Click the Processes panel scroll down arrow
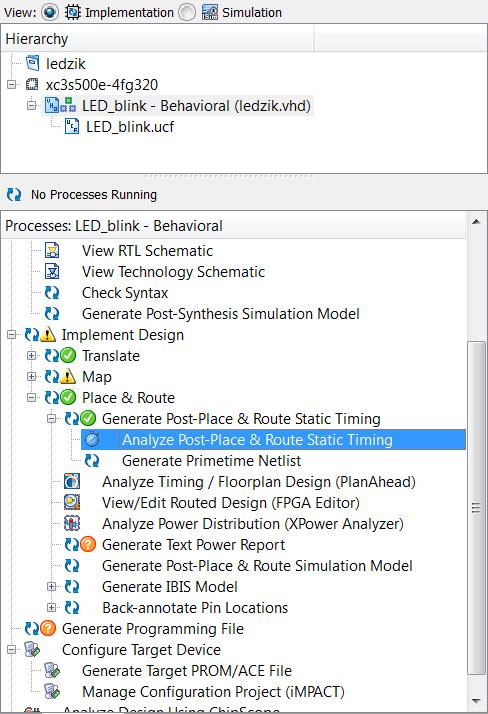Viewport: 488px width, 714px height. (x=476, y=701)
